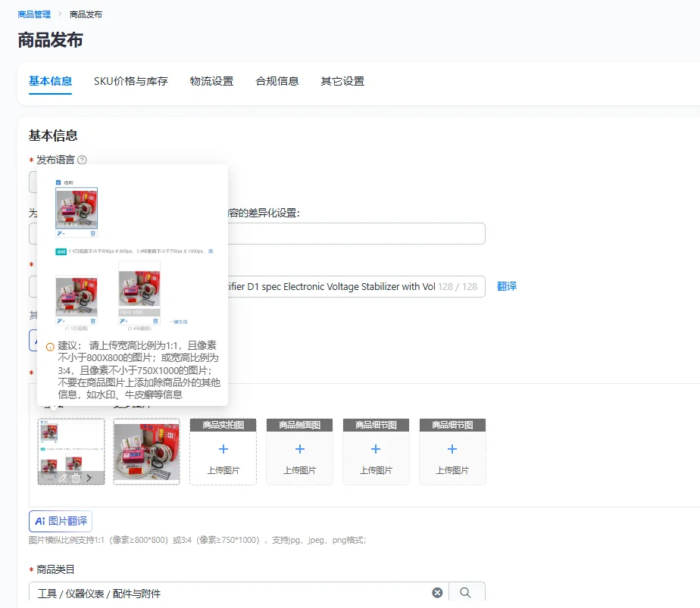Delete the 750 X 1000 popup image
700x608 pixels.
156,321
